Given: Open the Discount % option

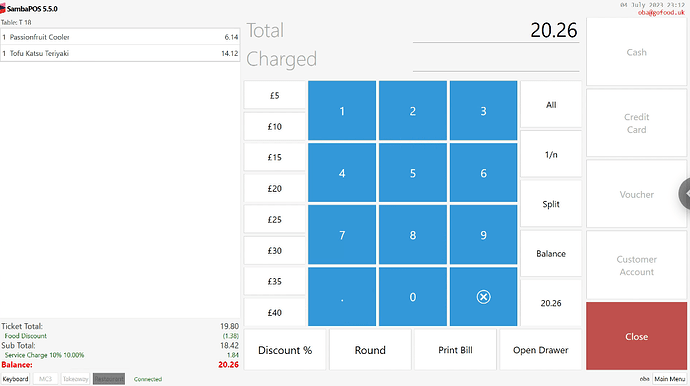Looking at the screenshot, I should point(285,350).
